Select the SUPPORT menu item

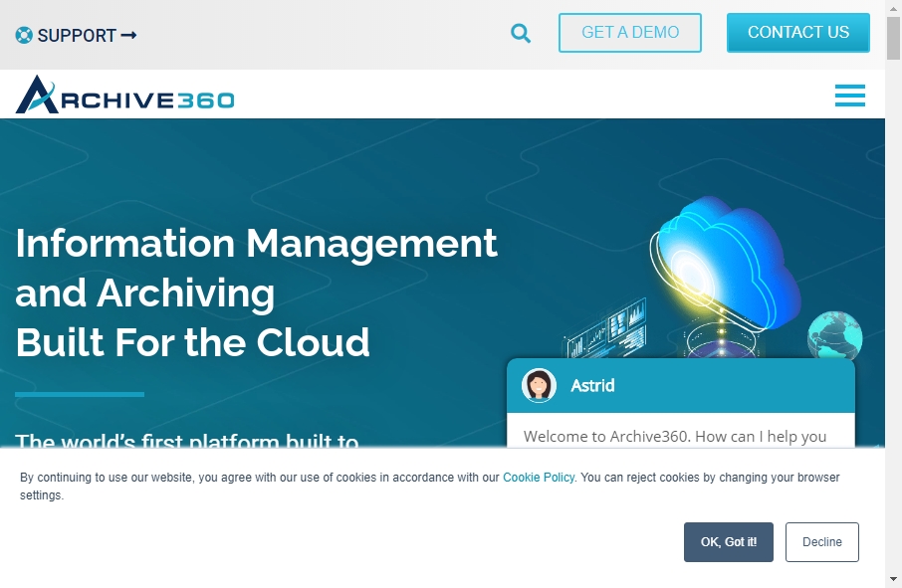point(78,35)
